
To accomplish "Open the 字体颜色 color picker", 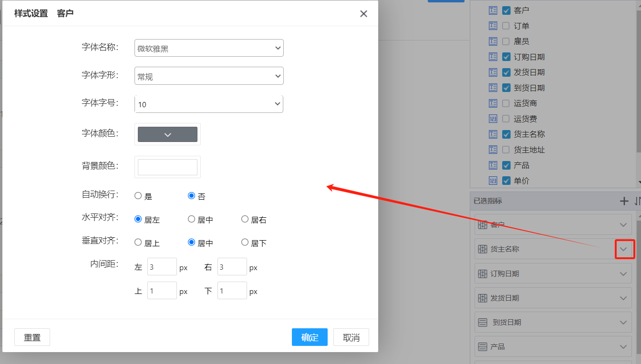I will click(x=167, y=134).
